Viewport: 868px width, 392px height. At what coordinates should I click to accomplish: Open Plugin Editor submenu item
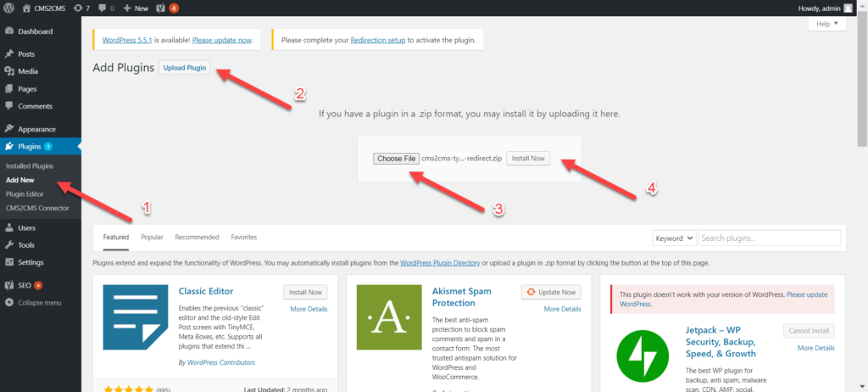click(x=25, y=194)
